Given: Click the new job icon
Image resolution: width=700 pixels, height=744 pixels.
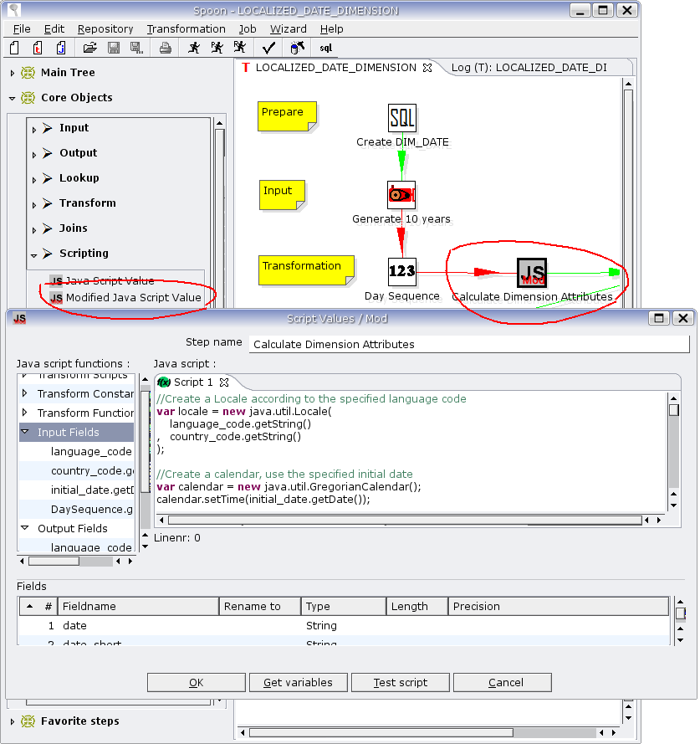Looking at the screenshot, I should (x=61, y=48).
